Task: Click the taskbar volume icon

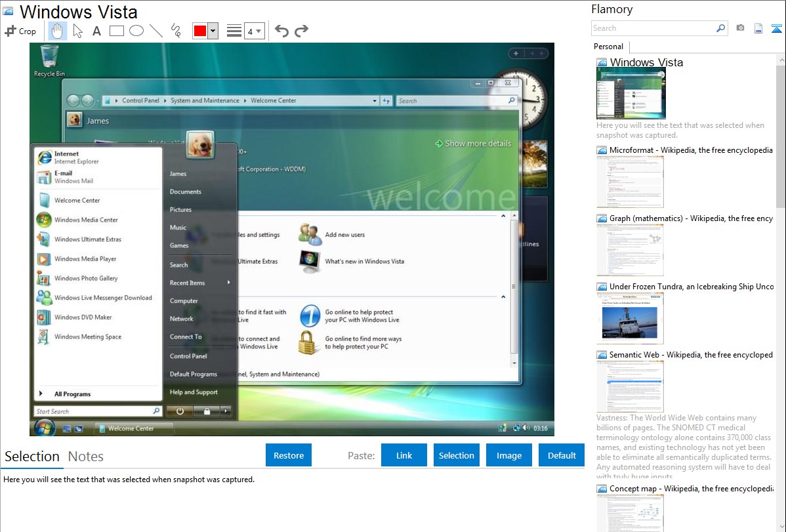Action: pyautogui.click(x=526, y=428)
